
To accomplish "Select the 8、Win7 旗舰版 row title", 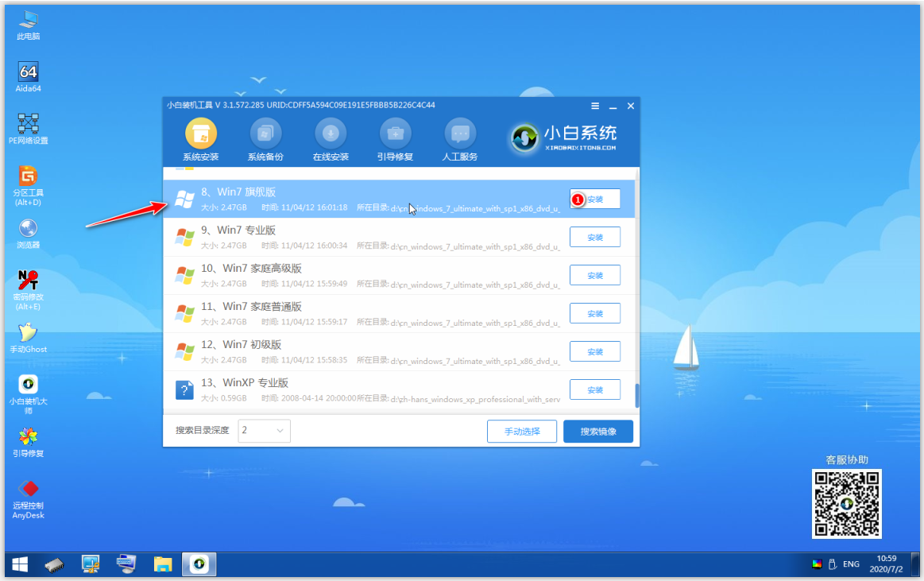I will click(x=238, y=192).
